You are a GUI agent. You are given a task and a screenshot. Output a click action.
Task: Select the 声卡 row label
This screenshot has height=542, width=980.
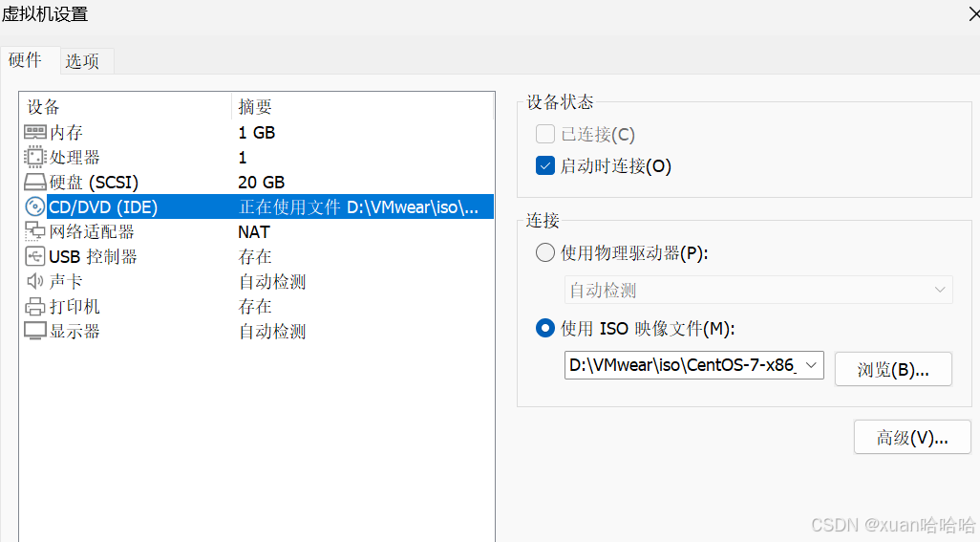tap(66, 281)
